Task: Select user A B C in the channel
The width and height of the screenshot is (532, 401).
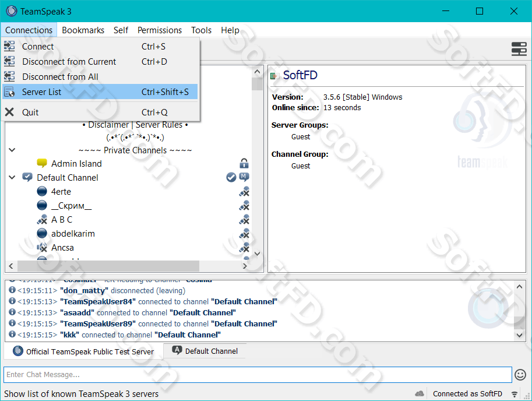Action: pyautogui.click(x=62, y=220)
